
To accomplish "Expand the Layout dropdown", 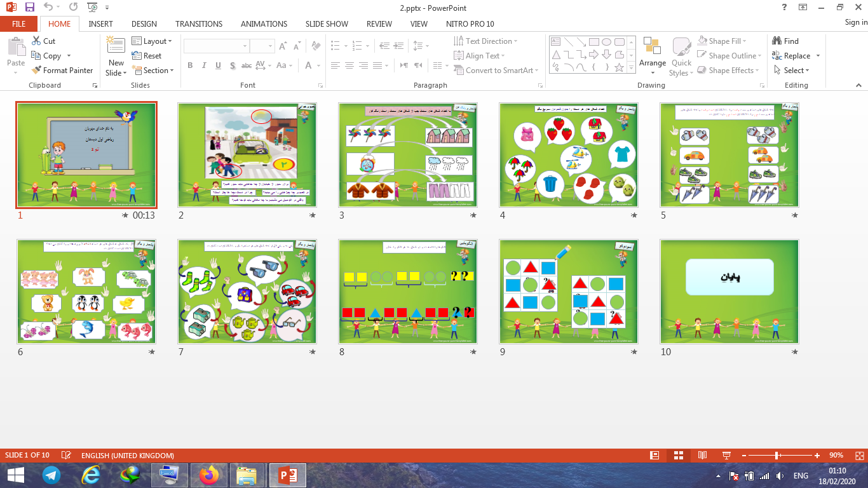I will (152, 41).
